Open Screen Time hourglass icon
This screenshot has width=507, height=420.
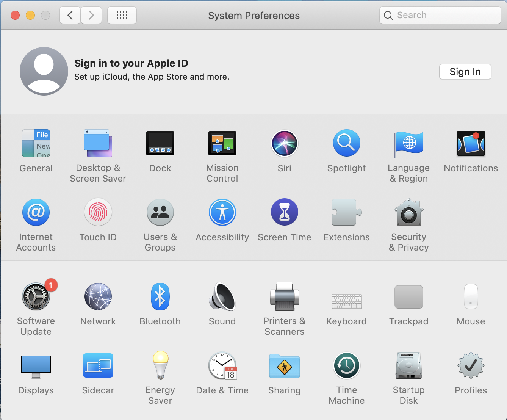pos(284,213)
